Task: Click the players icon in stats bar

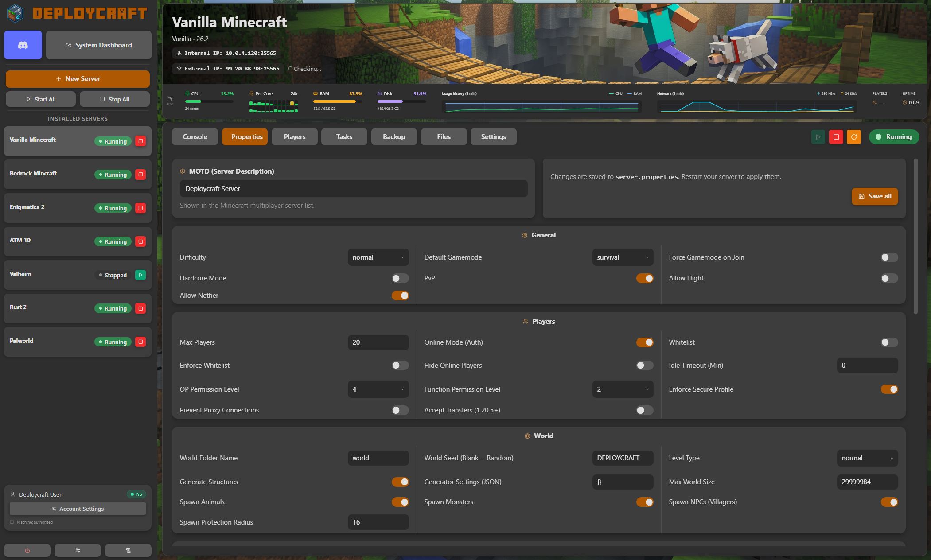Action: pos(875,102)
